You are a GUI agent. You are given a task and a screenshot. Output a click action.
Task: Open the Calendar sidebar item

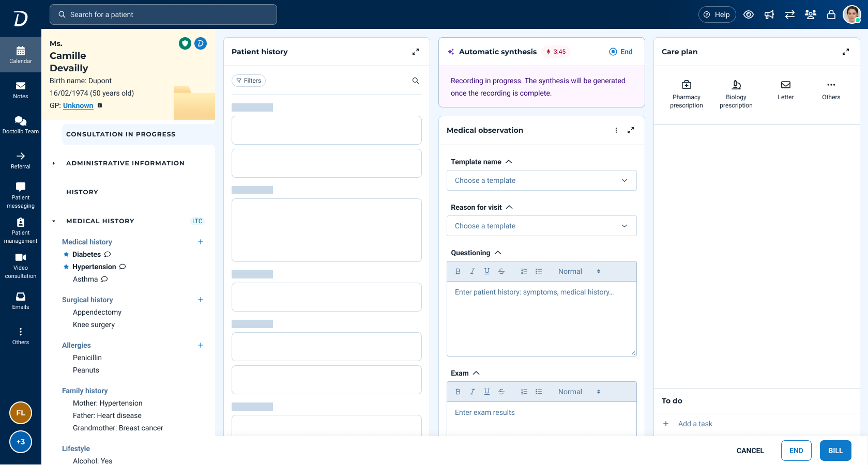pyautogui.click(x=21, y=55)
